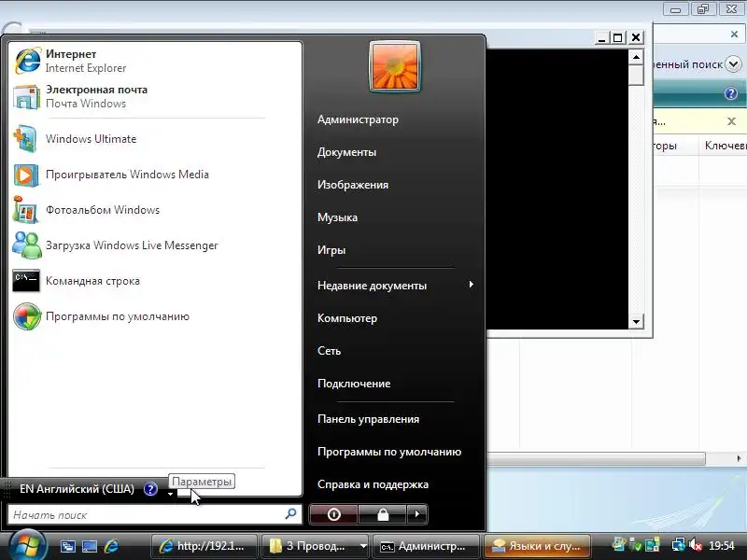Open Изображения folder
The width and height of the screenshot is (747, 560).
[353, 185]
